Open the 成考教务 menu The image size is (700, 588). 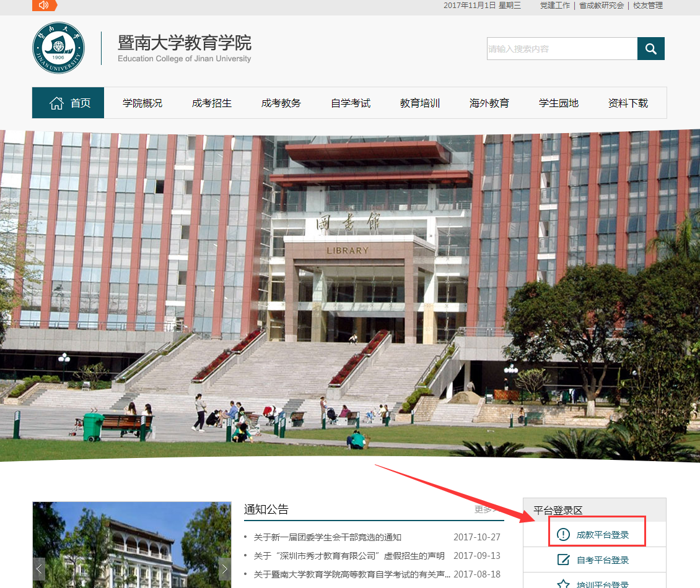pyautogui.click(x=281, y=103)
